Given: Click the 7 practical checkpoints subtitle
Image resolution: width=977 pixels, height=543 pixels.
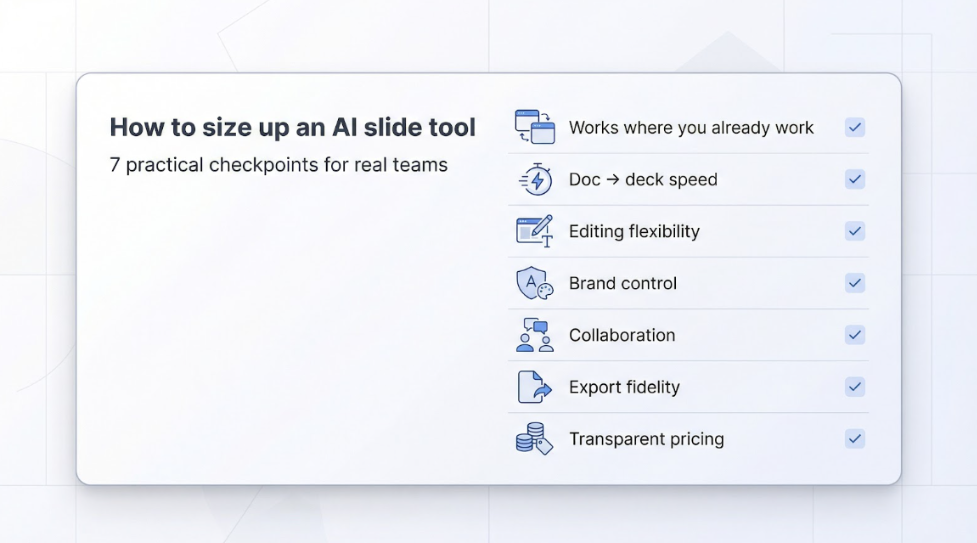Looking at the screenshot, I should [278, 164].
